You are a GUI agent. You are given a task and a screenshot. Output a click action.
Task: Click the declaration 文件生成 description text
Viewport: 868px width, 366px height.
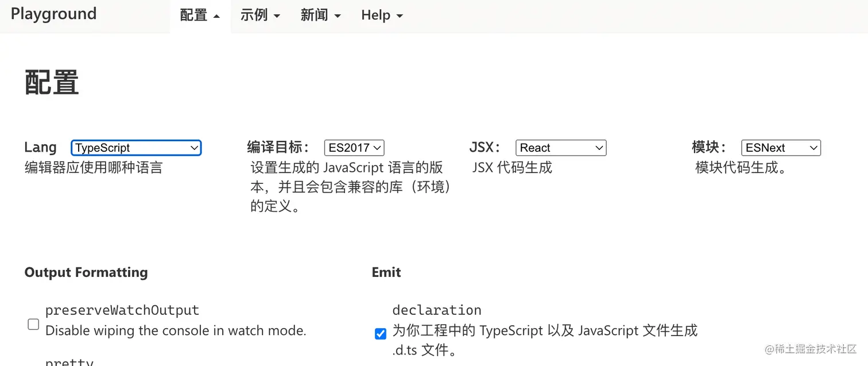tap(545, 340)
